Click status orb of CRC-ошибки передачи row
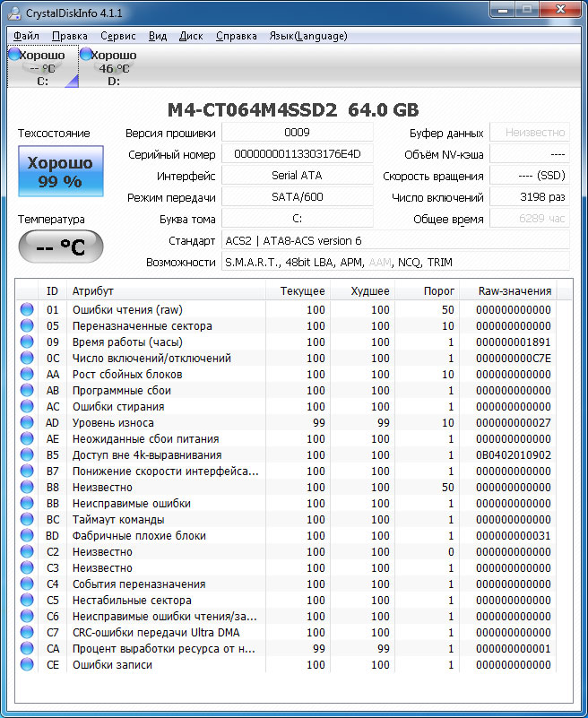The height and width of the screenshot is (718, 588). 27,632
